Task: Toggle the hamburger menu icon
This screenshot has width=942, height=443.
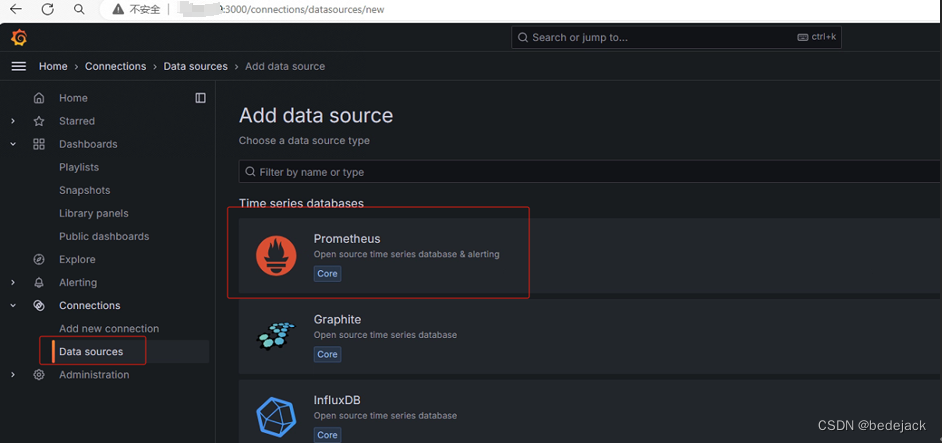Action: [x=18, y=66]
